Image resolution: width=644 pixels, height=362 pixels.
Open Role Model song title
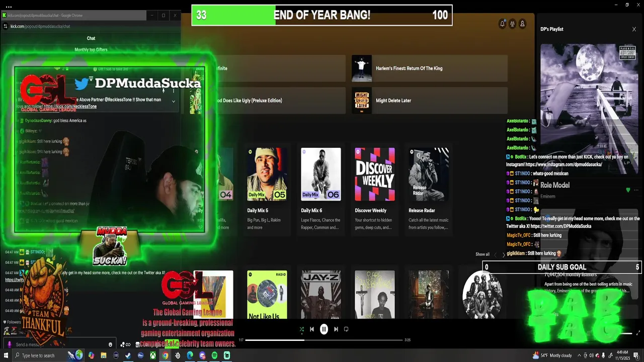555,185
